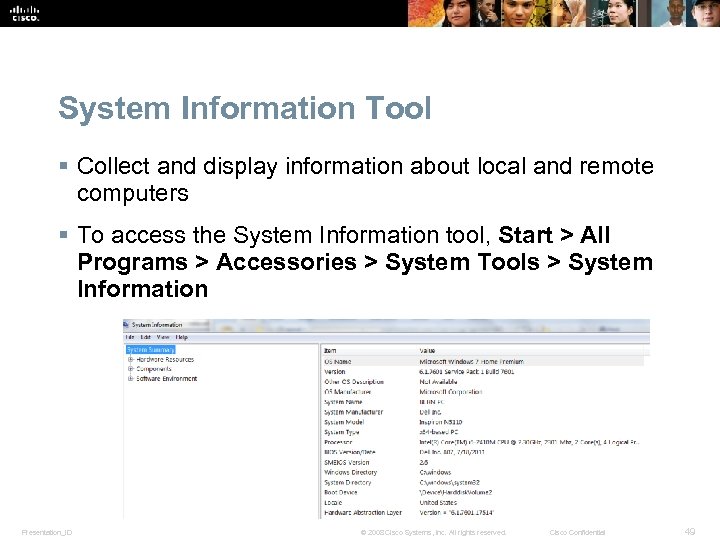
Task: Click the System Name row label
Action: click(x=343, y=402)
